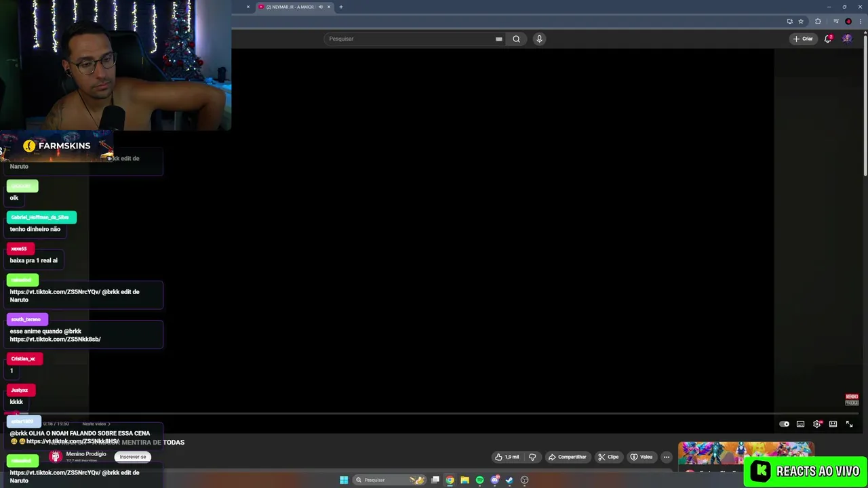Click the Valeu thanks button

(x=641, y=457)
